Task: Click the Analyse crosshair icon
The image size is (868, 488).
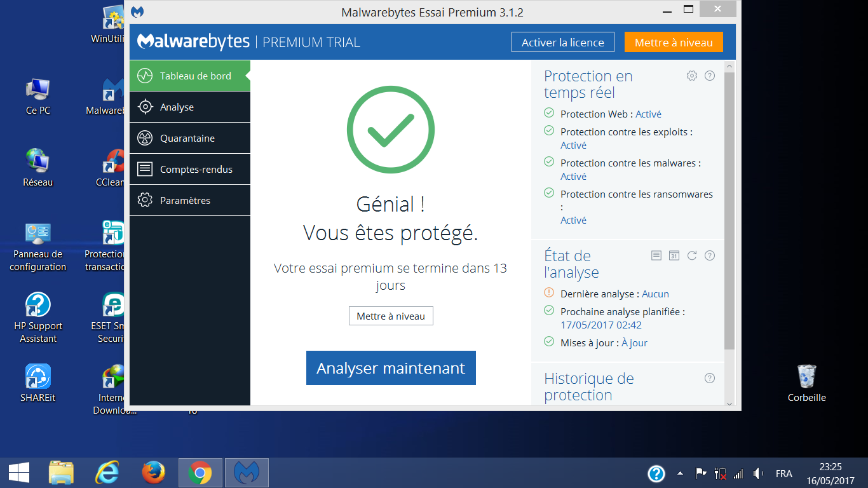Action: pos(145,107)
